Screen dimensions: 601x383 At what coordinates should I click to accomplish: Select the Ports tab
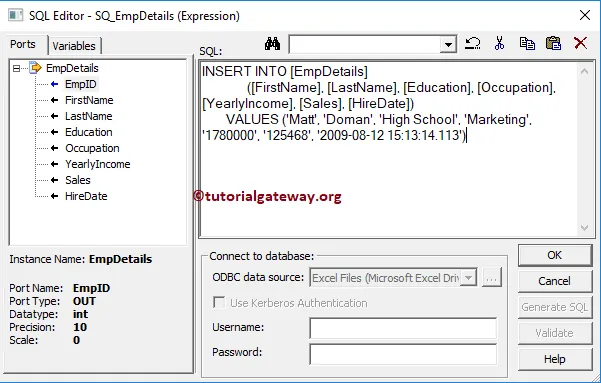23,44
